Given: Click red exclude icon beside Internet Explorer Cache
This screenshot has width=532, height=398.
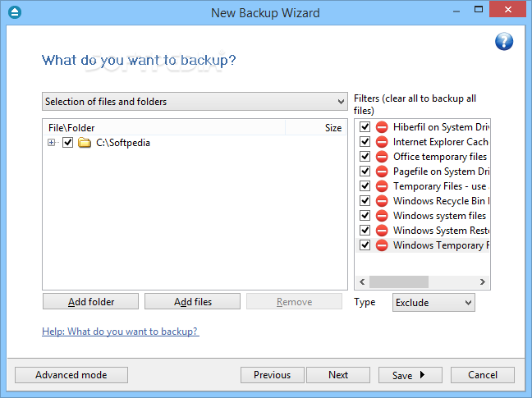Looking at the screenshot, I should click(382, 142).
